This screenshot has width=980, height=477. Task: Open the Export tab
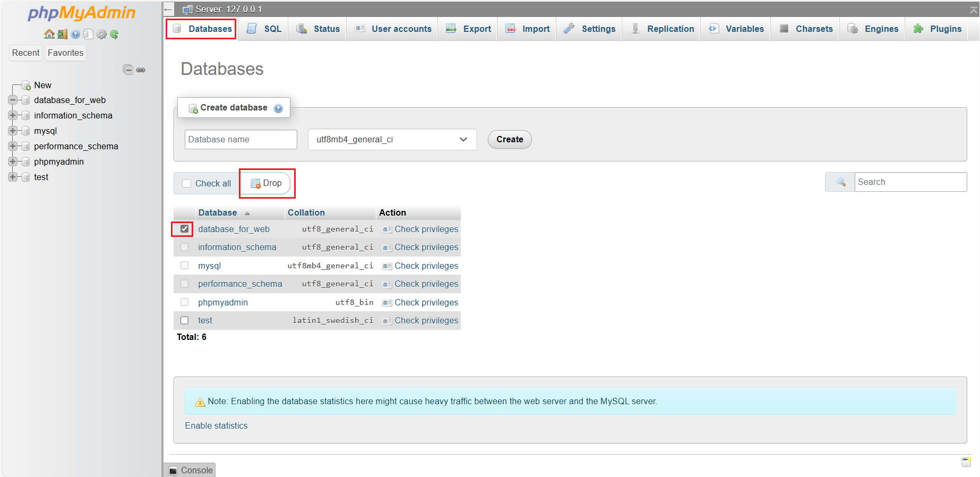(x=468, y=29)
